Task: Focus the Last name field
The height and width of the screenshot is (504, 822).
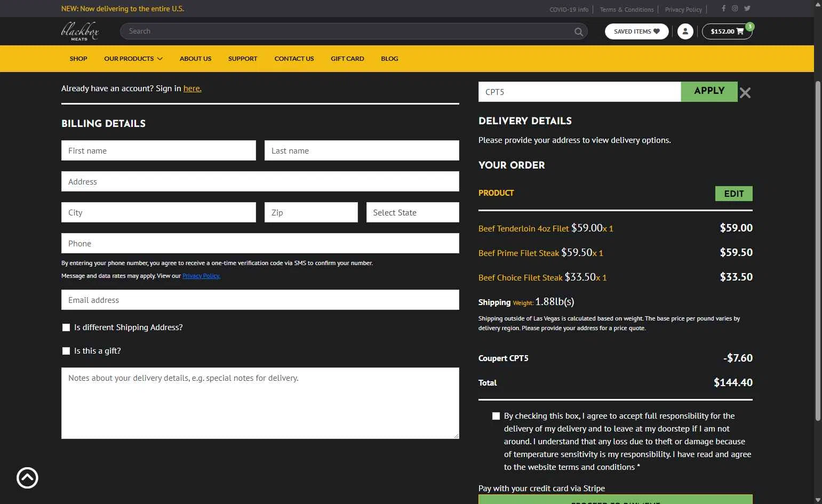Action: click(x=362, y=150)
